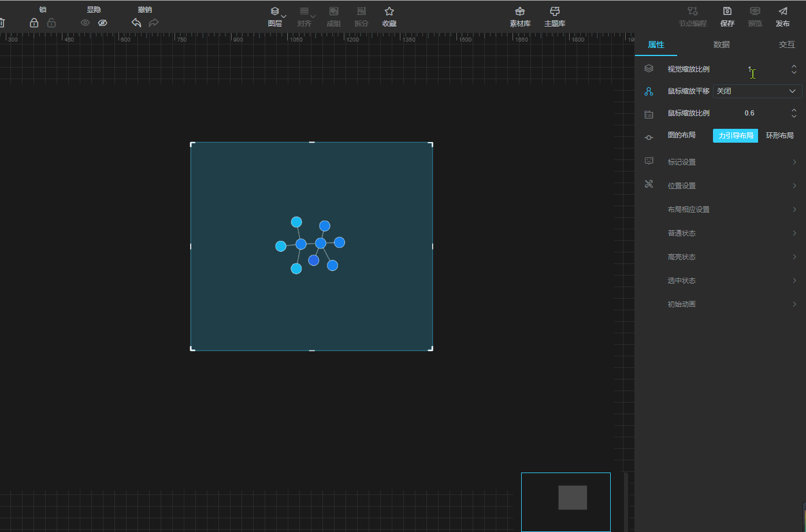Click the 视觉缩放比例 value field
806x532 pixels.
[x=749, y=69]
